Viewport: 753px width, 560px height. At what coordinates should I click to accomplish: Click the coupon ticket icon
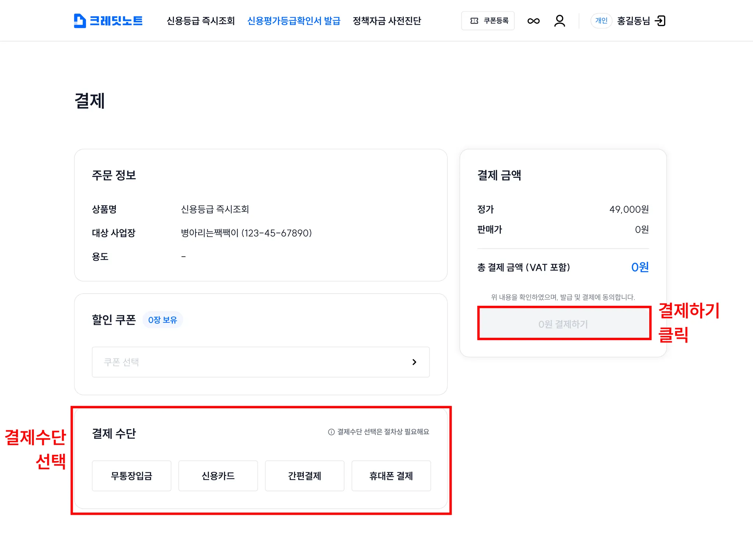coord(474,21)
